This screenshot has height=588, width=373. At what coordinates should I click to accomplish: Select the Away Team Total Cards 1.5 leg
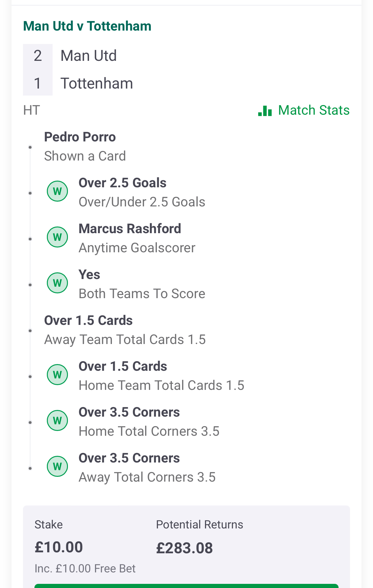(x=125, y=330)
